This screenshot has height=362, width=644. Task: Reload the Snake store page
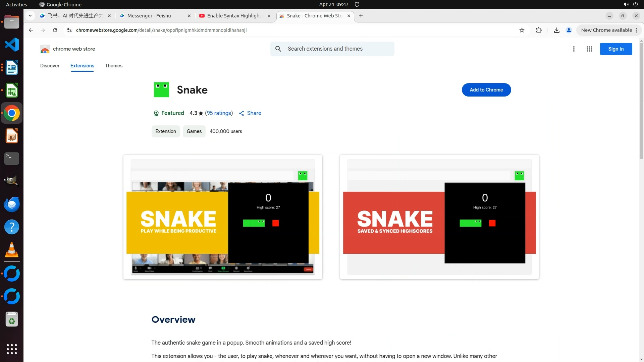55,30
